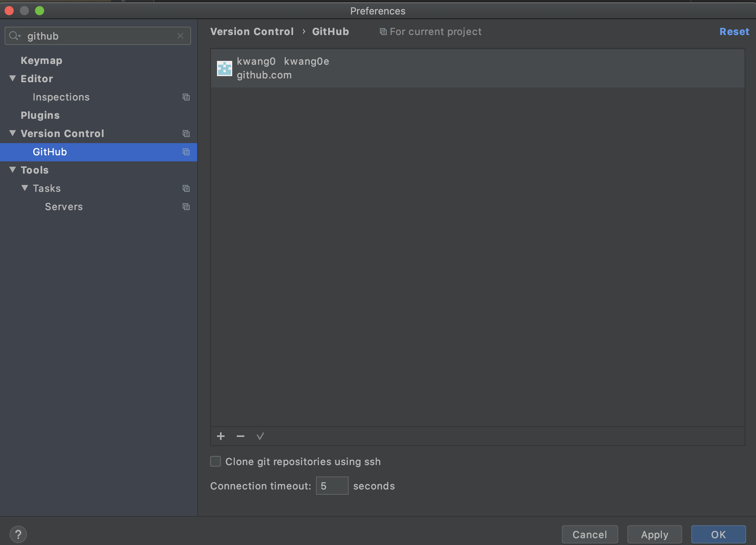Collapse the Version Control section
756x545 pixels.
(13, 133)
